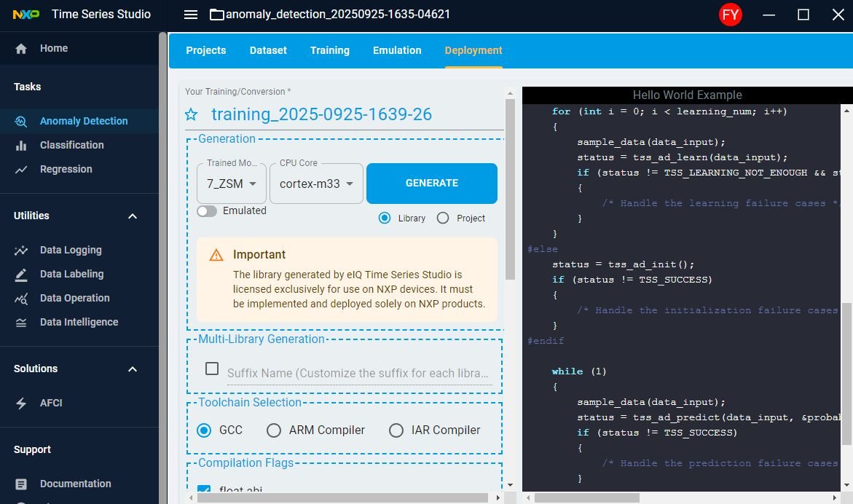The height and width of the screenshot is (504, 853).
Task: Click the Anomaly Detection magnifier icon
Action: [x=21, y=121]
